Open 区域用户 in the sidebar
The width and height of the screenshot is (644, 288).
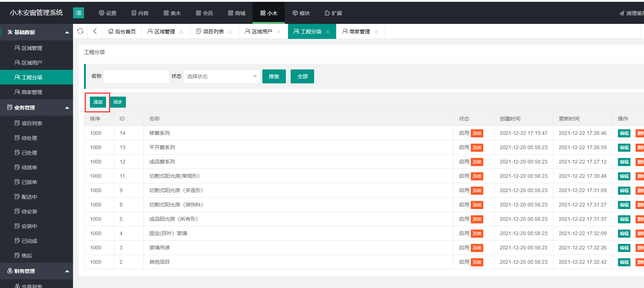click(x=36, y=63)
